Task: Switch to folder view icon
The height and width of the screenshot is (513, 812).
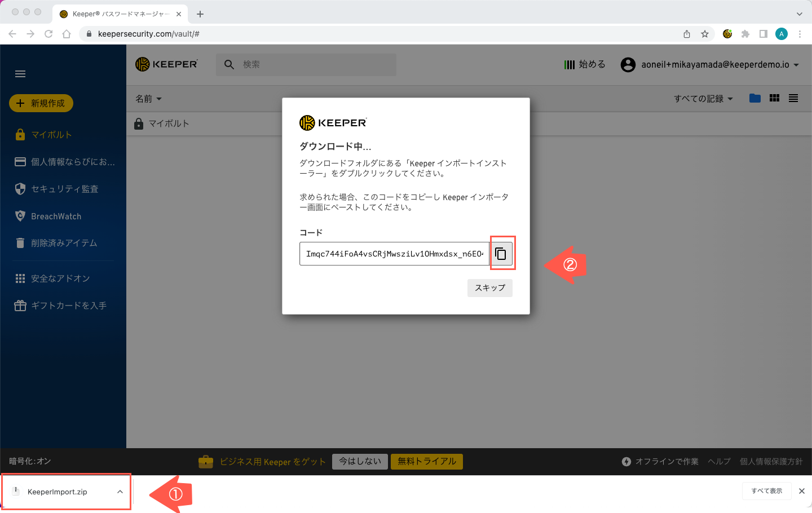Action: point(755,98)
